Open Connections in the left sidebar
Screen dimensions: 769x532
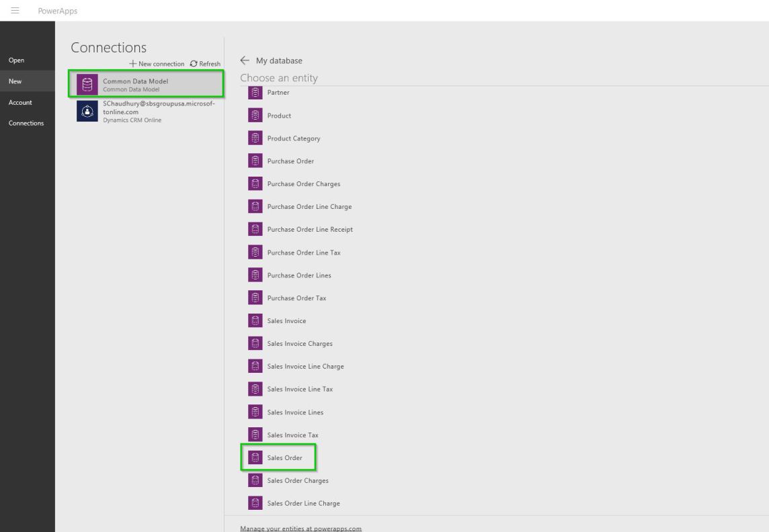click(x=28, y=123)
